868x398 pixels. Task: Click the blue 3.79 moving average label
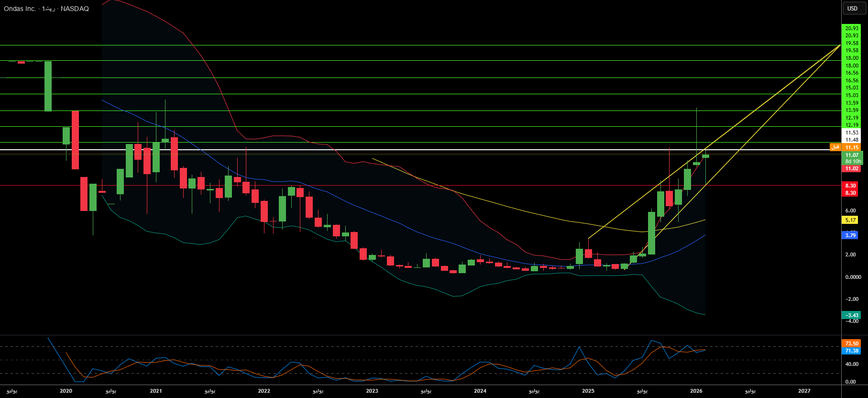coord(851,235)
